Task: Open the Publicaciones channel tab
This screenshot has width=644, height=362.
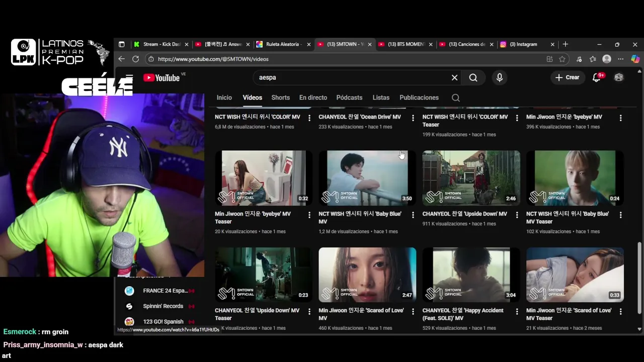Action: [419, 98]
